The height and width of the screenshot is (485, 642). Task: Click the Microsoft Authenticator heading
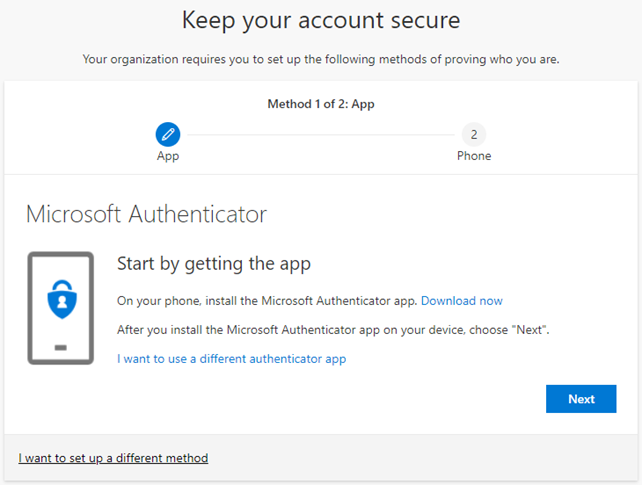point(146,214)
